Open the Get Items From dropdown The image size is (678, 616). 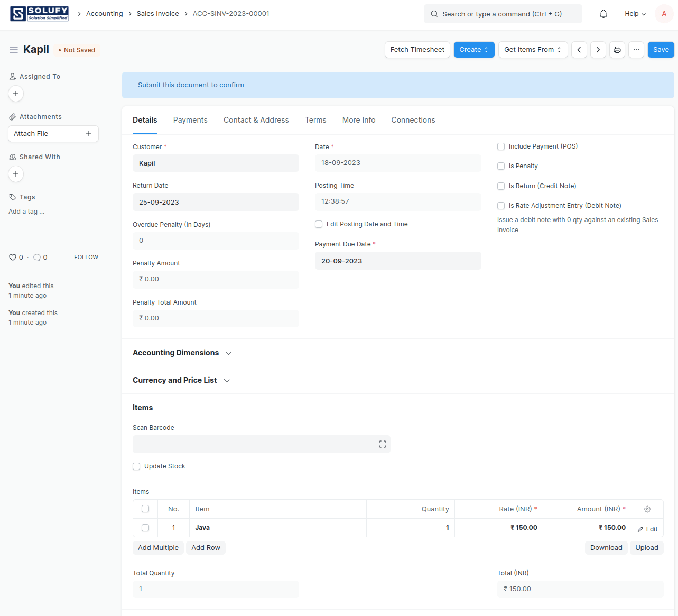pos(533,50)
